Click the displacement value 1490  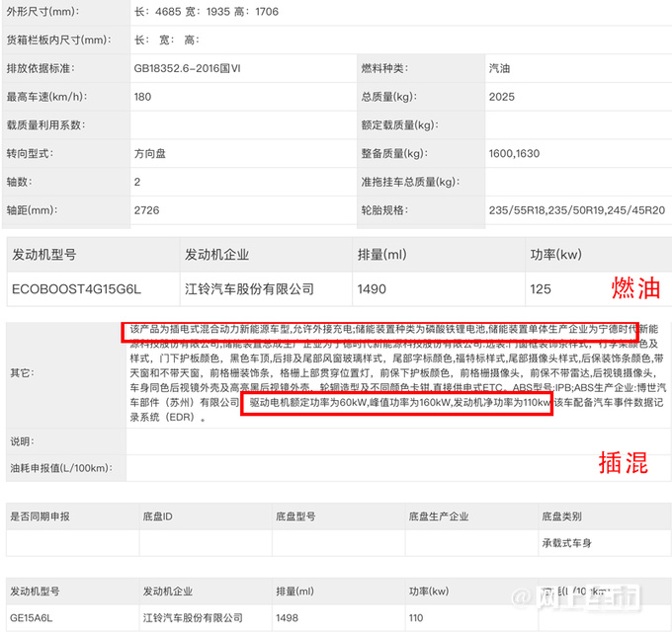coord(372,289)
